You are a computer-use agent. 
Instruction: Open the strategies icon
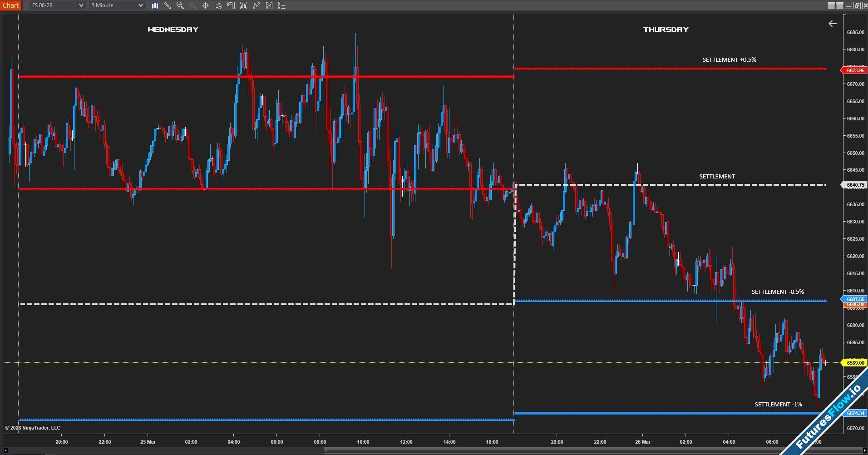[x=269, y=5]
